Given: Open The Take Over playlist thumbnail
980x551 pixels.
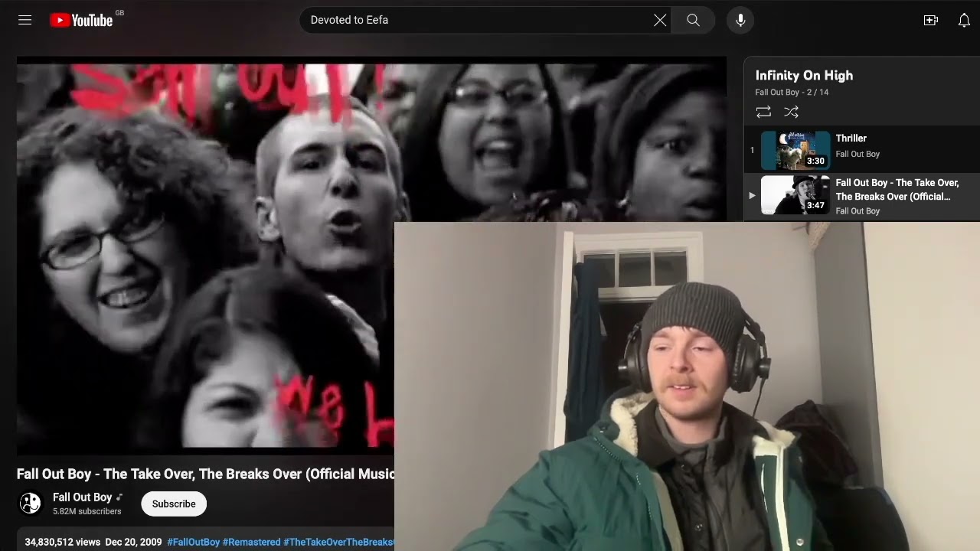Looking at the screenshot, I should coord(795,195).
